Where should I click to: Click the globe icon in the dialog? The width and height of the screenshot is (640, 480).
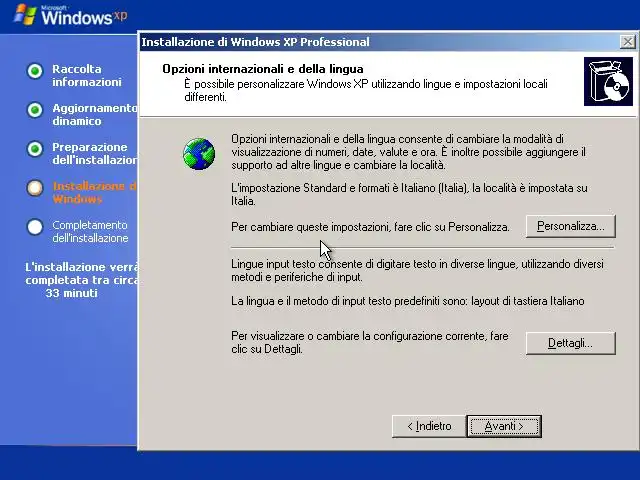(x=199, y=154)
